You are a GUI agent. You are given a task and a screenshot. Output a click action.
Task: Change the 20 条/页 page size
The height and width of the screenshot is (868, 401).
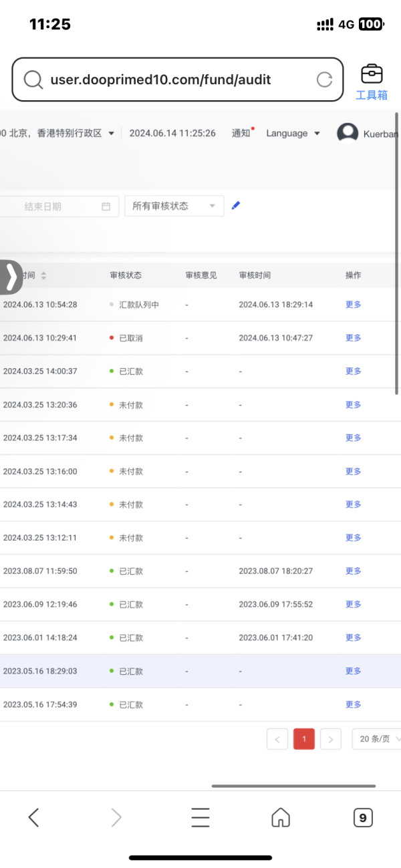coord(379,739)
